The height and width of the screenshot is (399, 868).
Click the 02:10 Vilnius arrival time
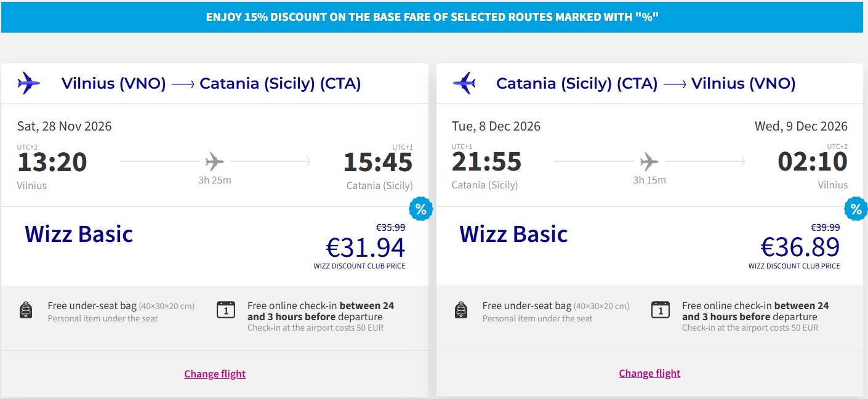(x=813, y=162)
